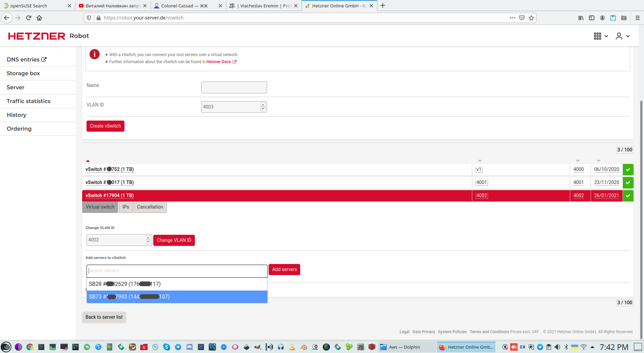
Task: Save page to Pocket
Action: tap(522, 18)
